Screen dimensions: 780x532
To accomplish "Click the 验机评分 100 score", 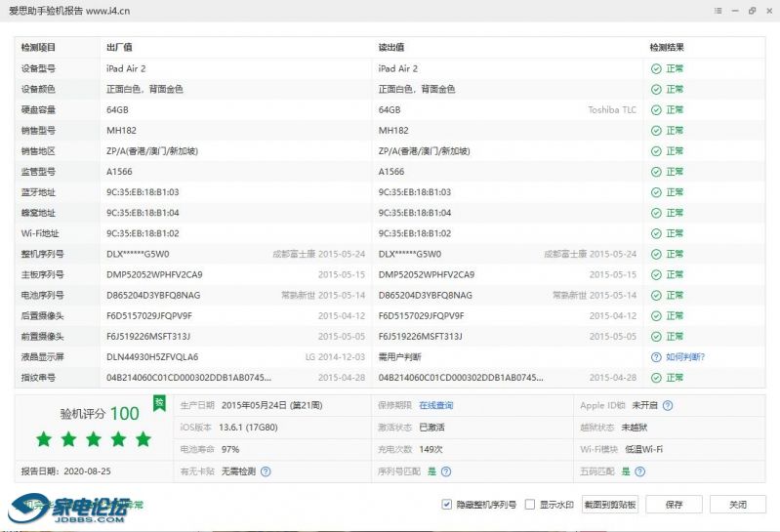I will pos(100,414).
